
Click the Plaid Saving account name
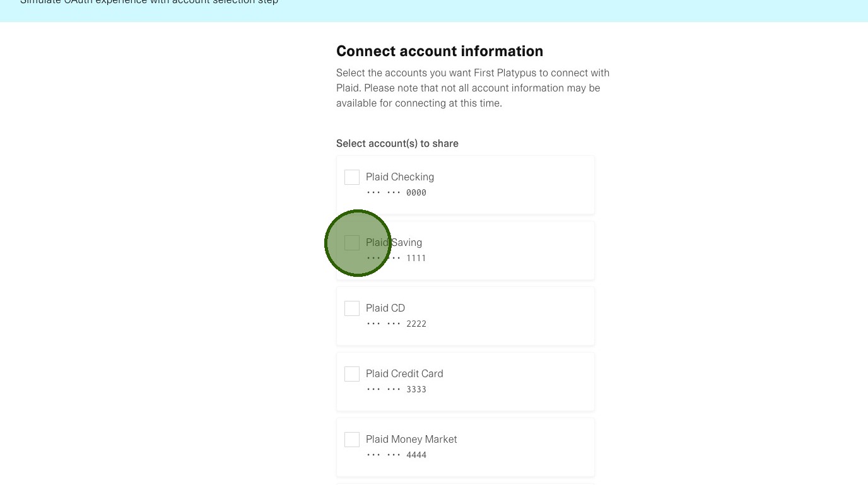click(x=394, y=243)
